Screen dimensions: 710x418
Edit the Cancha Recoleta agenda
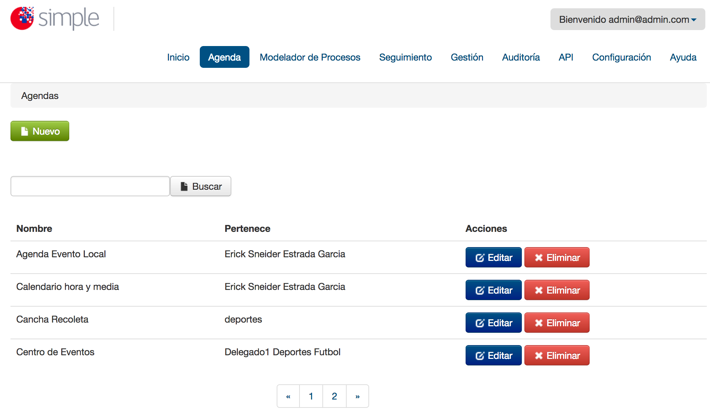[494, 322]
